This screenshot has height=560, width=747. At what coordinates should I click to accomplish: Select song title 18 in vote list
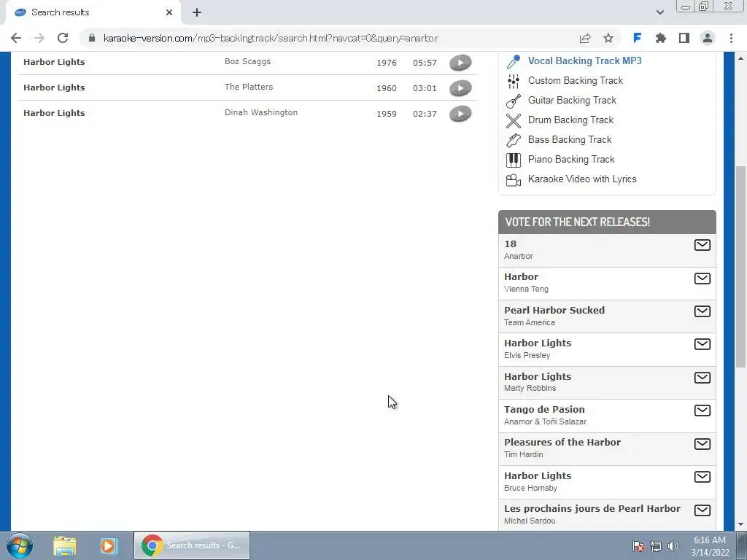click(510, 244)
